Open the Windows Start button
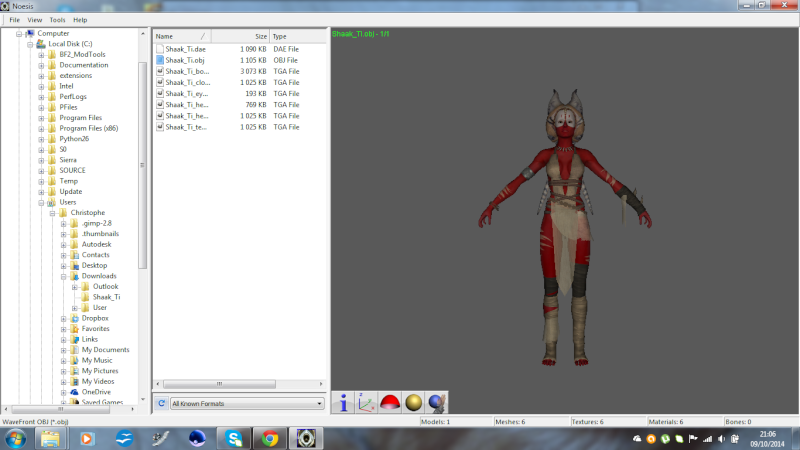 point(15,438)
